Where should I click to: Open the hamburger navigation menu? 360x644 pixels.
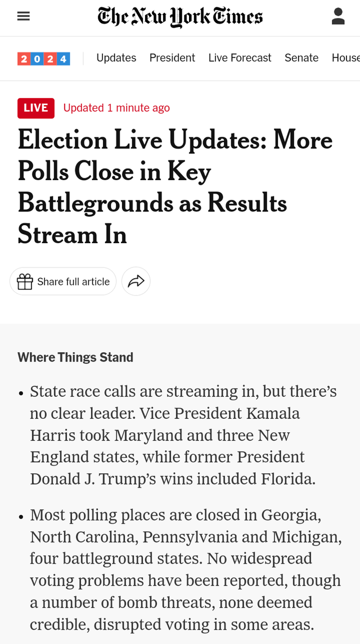point(23,16)
